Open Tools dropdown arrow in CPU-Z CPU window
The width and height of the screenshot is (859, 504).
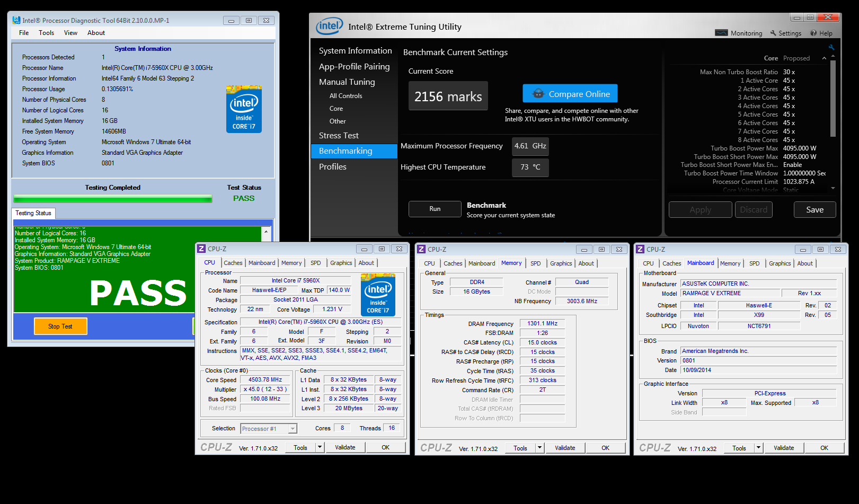point(320,447)
